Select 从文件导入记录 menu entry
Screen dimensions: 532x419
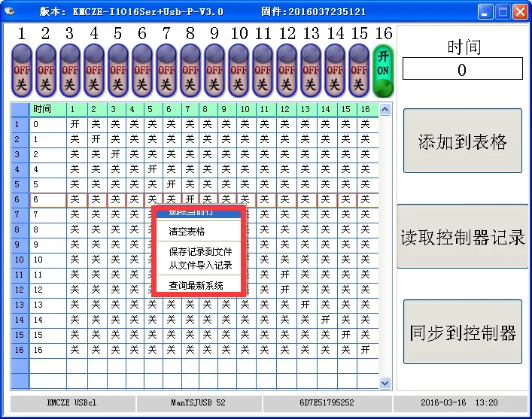click(x=199, y=265)
